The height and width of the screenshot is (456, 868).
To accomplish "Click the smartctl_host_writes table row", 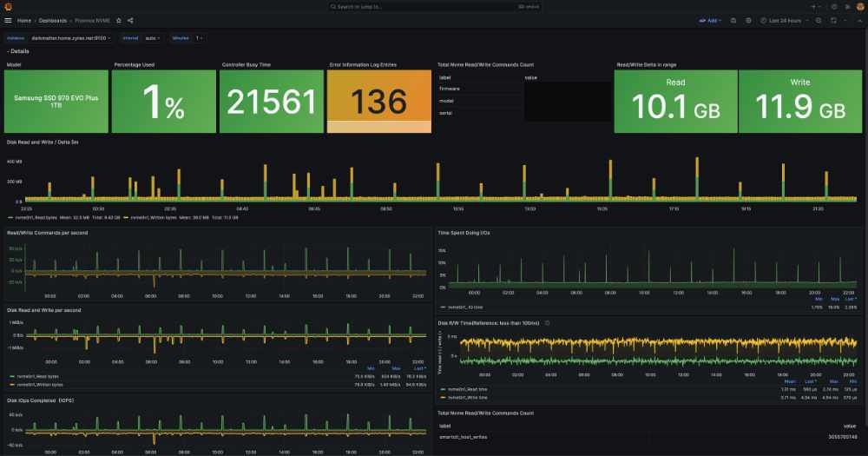I will click(x=648, y=437).
